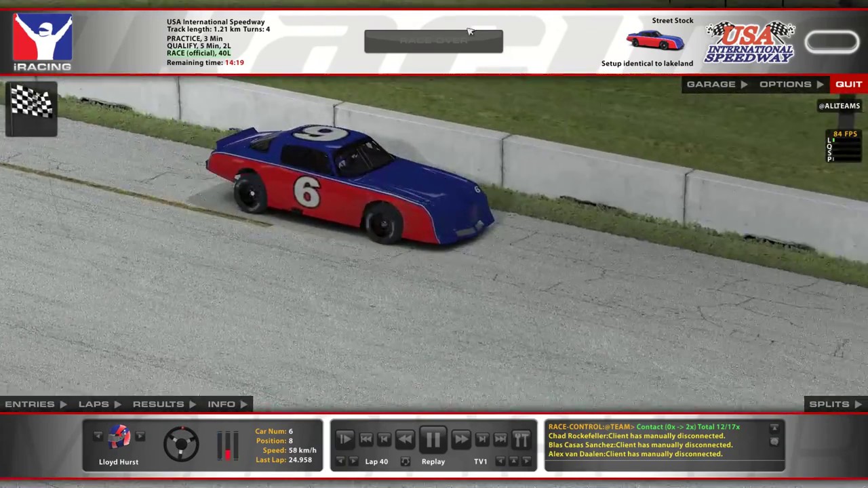Expand the LAPS panel
The height and width of the screenshot is (488, 868).
point(100,404)
